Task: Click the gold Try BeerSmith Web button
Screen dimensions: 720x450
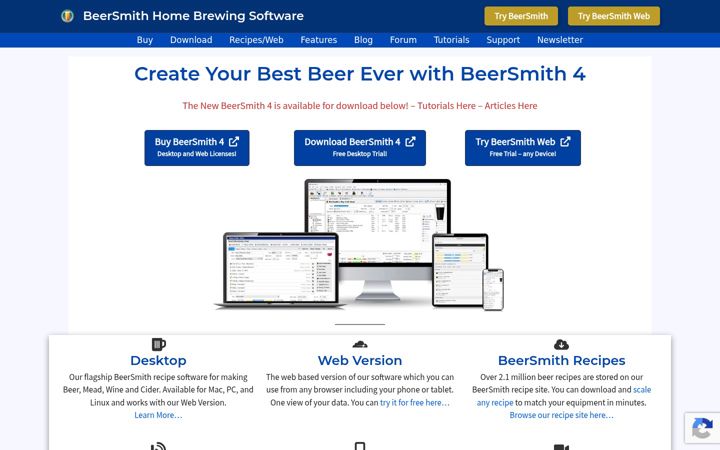Action: [x=614, y=16]
